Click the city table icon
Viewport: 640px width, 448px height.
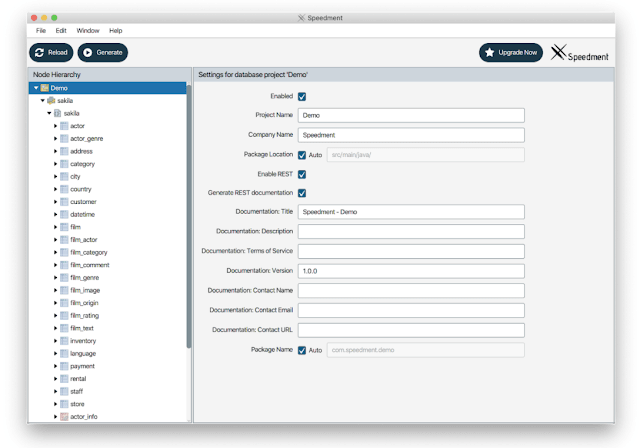point(64,176)
